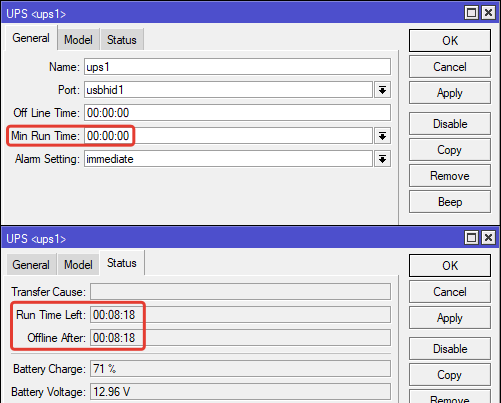This screenshot has height=403, width=501.
Task: Click Copy button in upper window
Action: (450, 150)
